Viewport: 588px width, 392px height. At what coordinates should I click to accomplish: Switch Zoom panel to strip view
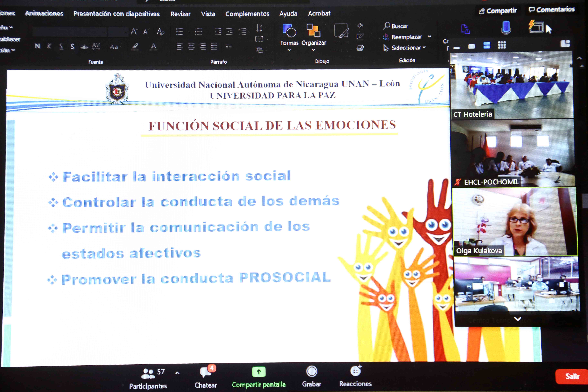click(x=487, y=45)
